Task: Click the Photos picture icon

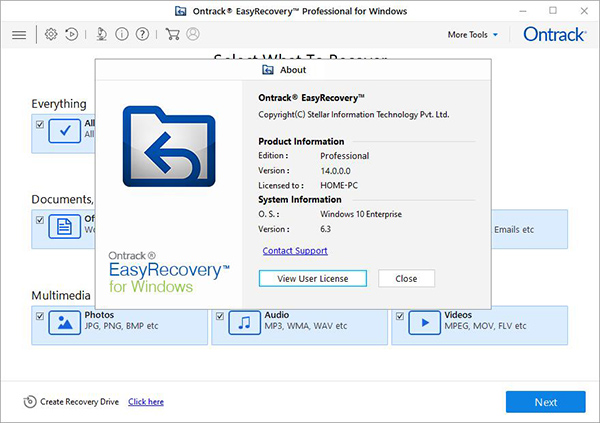Action: [x=65, y=323]
